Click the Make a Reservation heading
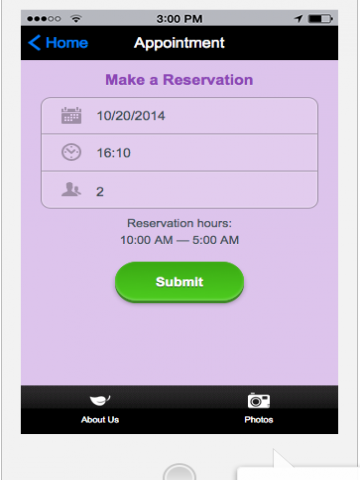This screenshot has height=480, width=360. pos(179,80)
